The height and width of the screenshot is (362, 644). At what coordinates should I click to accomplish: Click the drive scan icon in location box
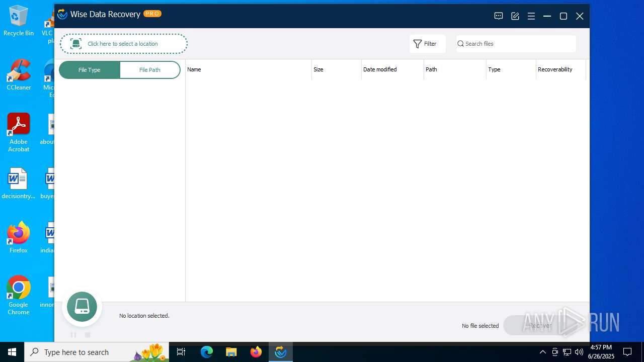click(76, 44)
